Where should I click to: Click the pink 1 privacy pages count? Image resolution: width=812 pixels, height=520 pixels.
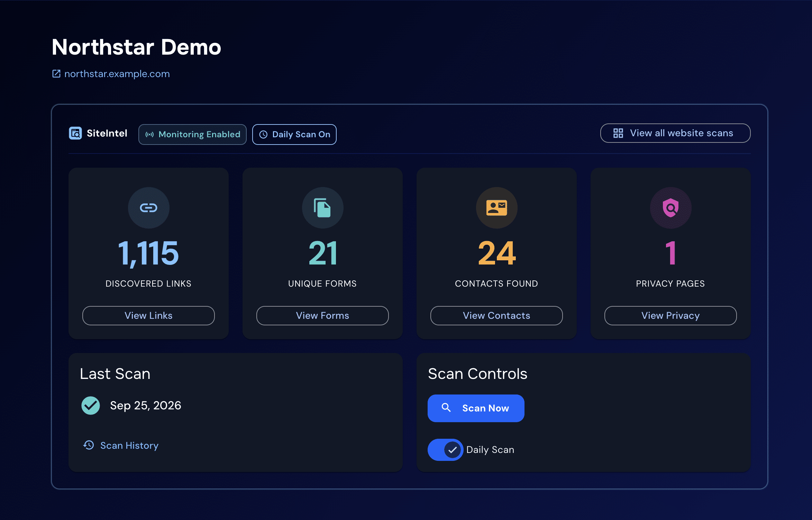671,253
